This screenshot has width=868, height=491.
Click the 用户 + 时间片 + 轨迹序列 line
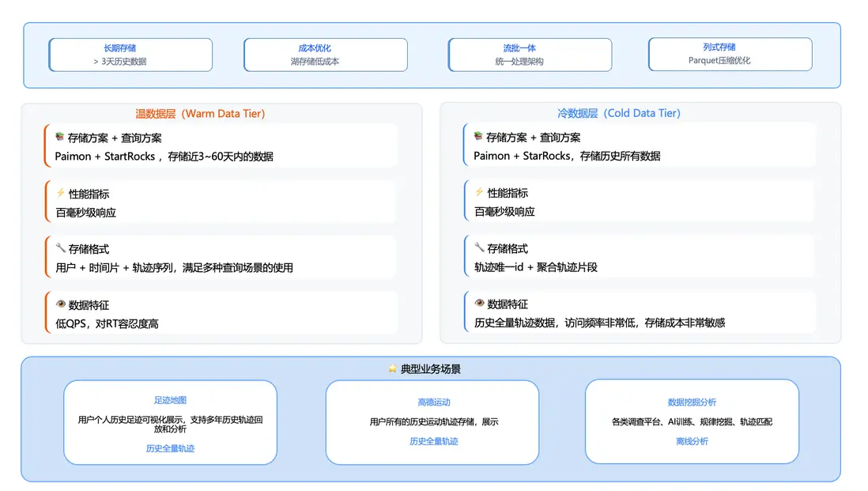click(x=175, y=268)
